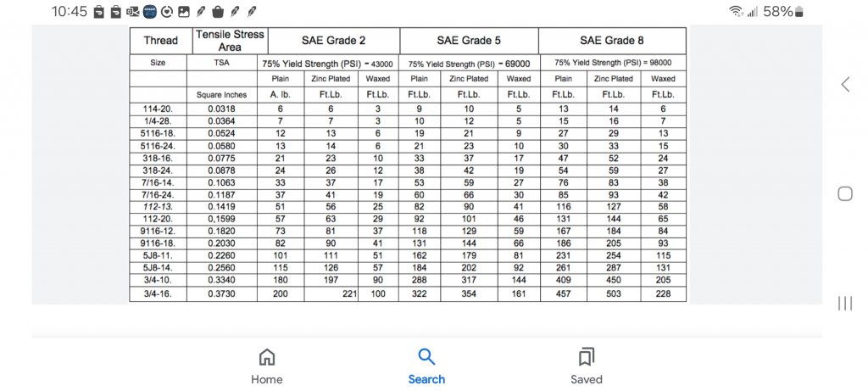Tap the 3/4-16. thread size row
Viewport: 868px width, 391px height.
coord(408,293)
